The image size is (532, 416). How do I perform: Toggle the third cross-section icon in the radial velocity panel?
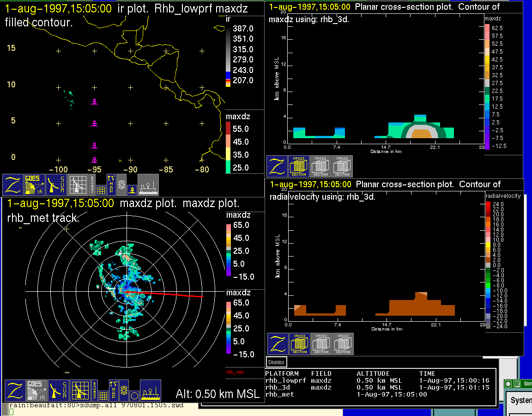point(343,344)
